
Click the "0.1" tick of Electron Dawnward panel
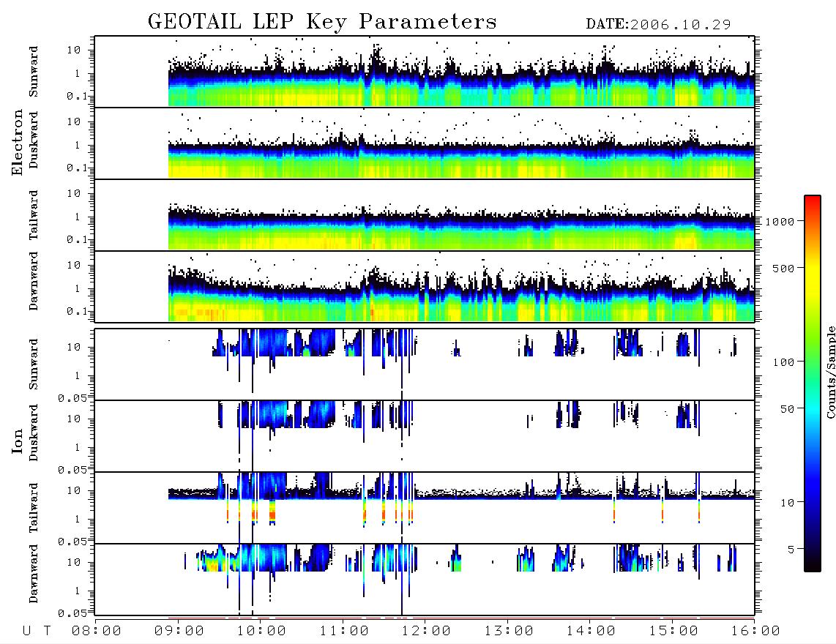(78, 311)
